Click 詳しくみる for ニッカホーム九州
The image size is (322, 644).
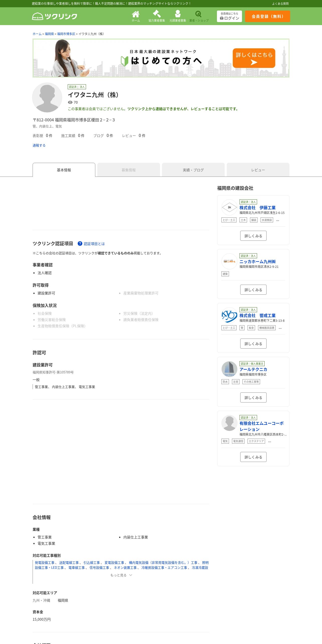(253, 290)
